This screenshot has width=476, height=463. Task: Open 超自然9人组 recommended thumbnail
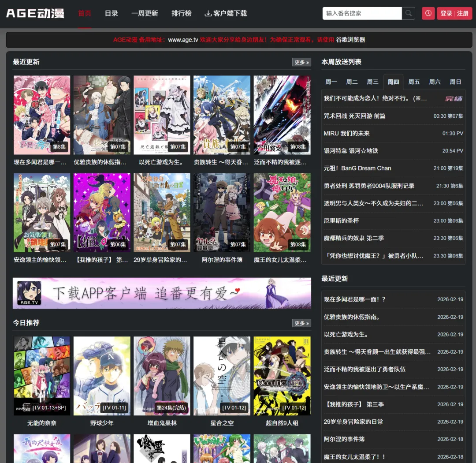pyautogui.click(x=282, y=376)
